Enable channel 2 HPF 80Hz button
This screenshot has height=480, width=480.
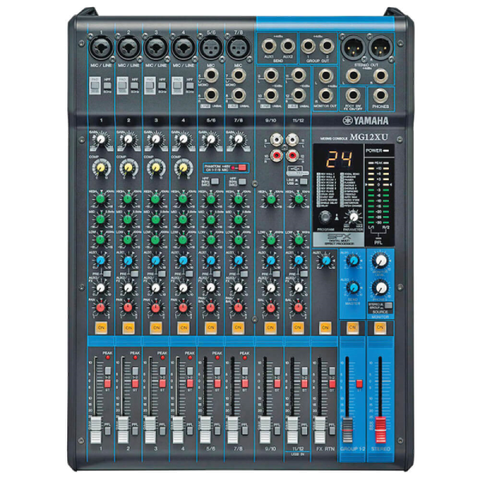tap(134, 85)
